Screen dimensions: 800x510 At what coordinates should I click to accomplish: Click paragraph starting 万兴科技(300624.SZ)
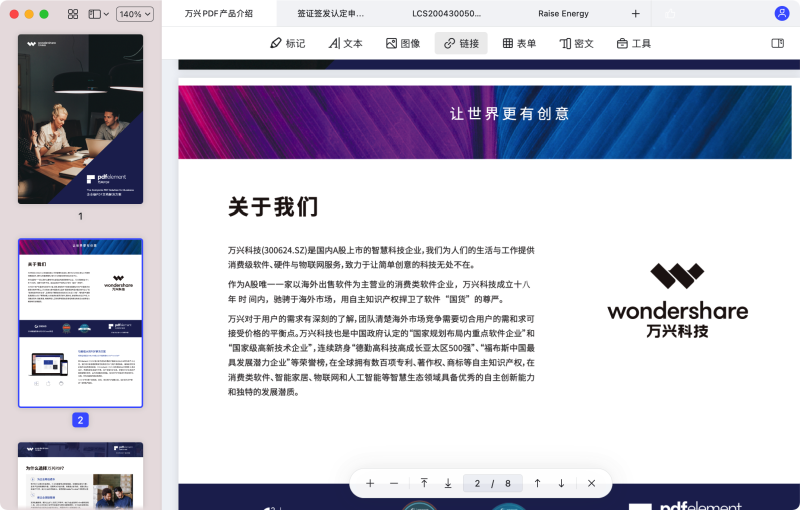pos(381,258)
